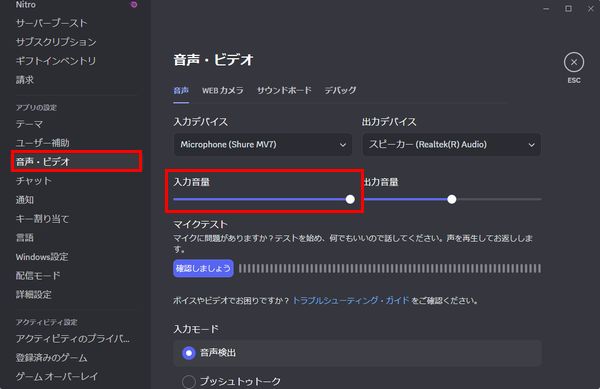
Task: Switch to the デバッグ tab
Action: (340, 91)
